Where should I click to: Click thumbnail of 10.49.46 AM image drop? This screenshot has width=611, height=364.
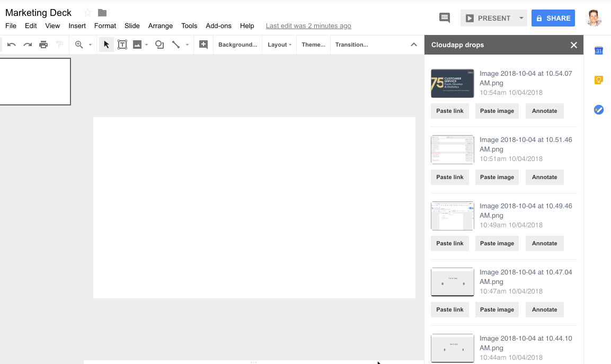453,216
